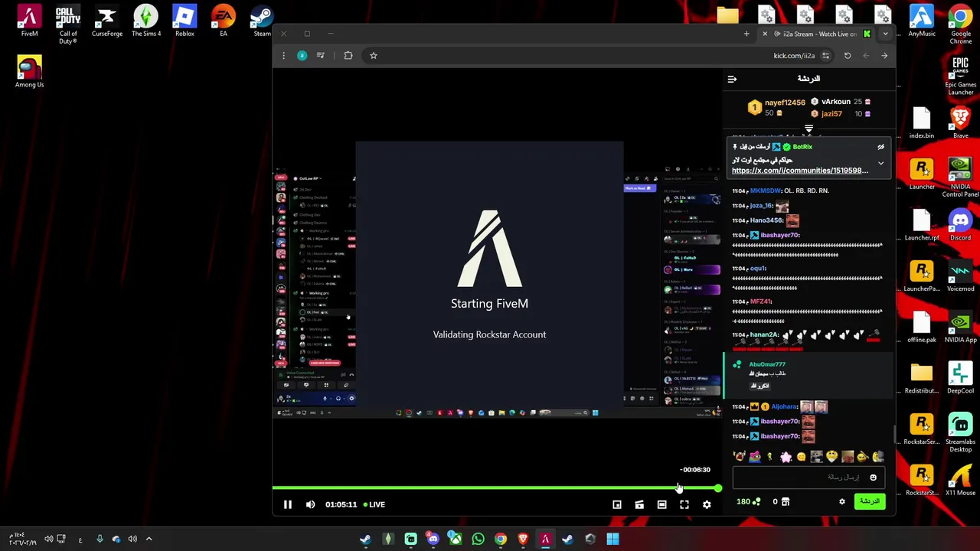Open the CurseForge desktop shortcut
This screenshot has height=551, width=980.
tap(107, 21)
